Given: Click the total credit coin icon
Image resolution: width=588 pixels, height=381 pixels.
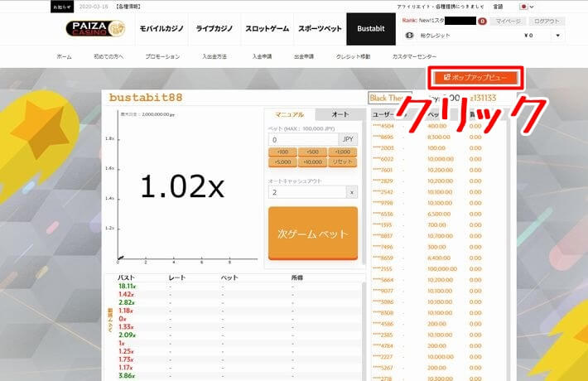Looking at the screenshot, I should click(409, 36).
